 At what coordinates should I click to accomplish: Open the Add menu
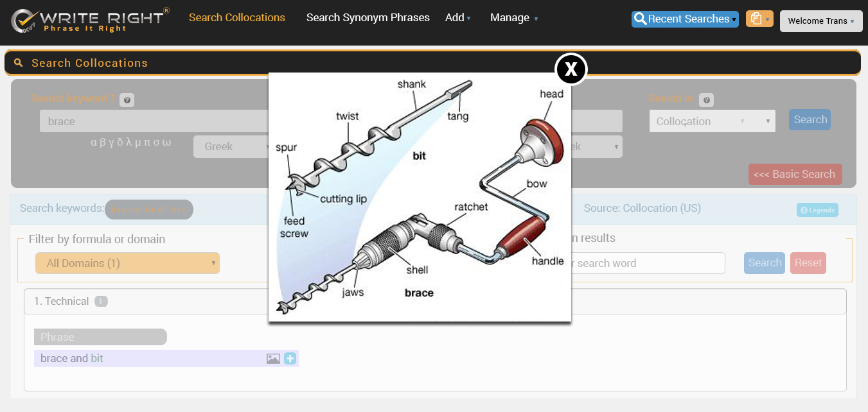[x=457, y=18]
